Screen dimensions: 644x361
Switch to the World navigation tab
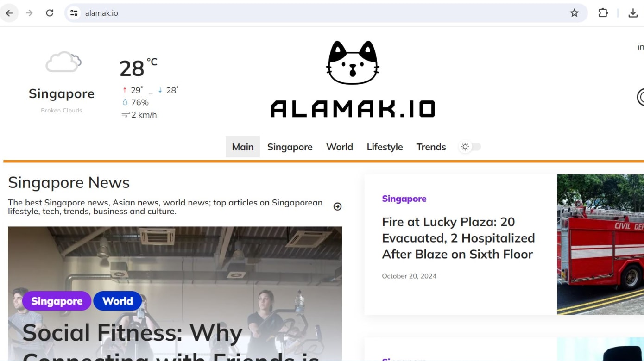340,147
